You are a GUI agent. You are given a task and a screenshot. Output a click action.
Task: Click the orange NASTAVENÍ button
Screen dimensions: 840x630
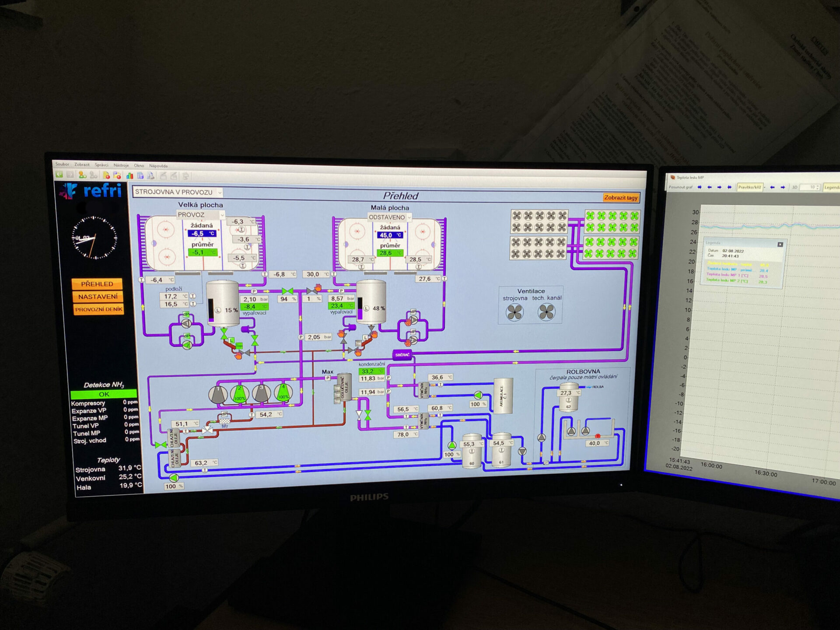pyautogui.click(x=98, y=297)
